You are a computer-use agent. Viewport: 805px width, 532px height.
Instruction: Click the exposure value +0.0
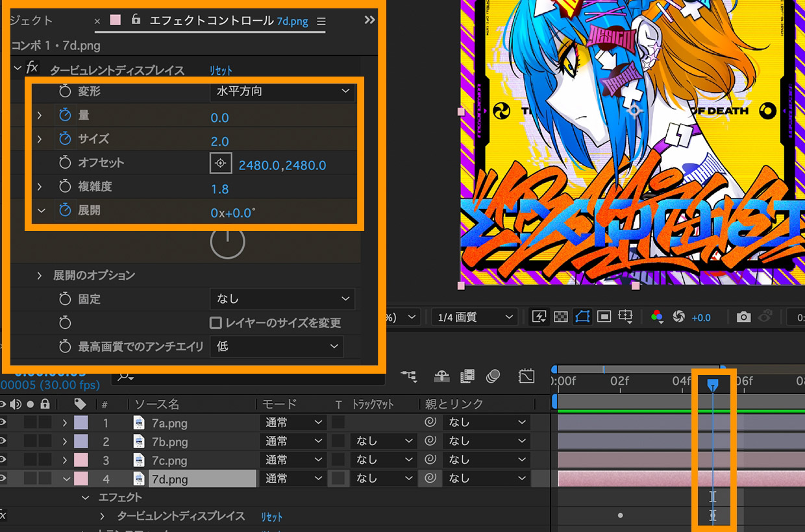click(x=701, y=317)
